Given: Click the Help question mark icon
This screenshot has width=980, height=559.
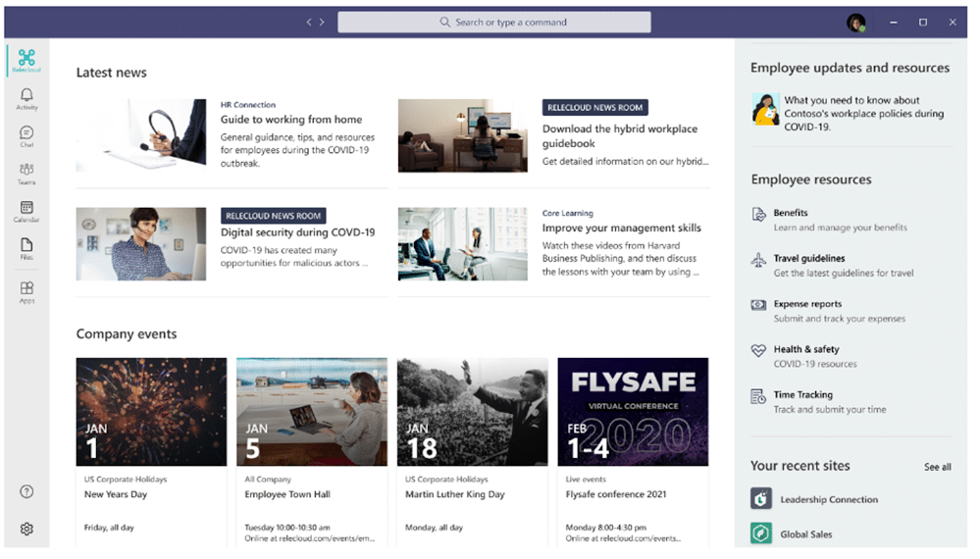Looking at the screenshot, I should (x=26, y=491).
